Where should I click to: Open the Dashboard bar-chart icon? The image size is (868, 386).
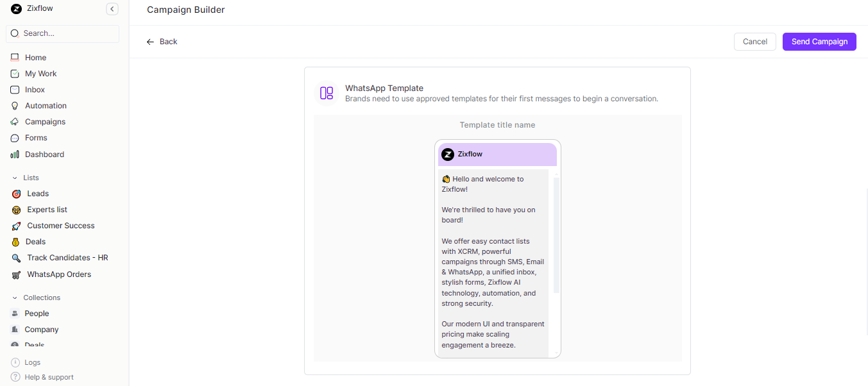[x=16, y=154]
